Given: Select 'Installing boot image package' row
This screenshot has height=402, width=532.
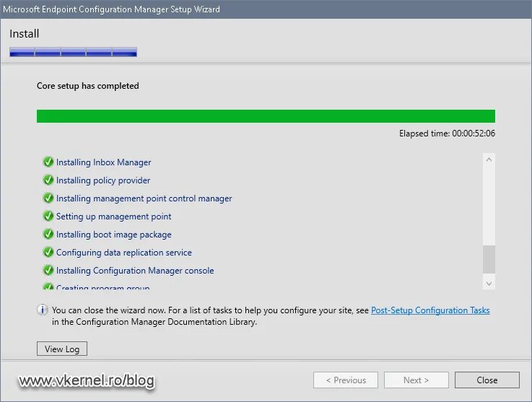Looking at the screenshot, I should [x=113, y=235].
